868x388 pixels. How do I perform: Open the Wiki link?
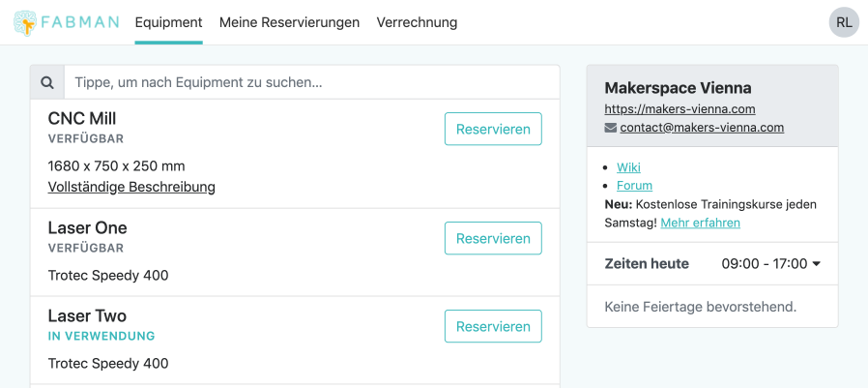[628, 167]
